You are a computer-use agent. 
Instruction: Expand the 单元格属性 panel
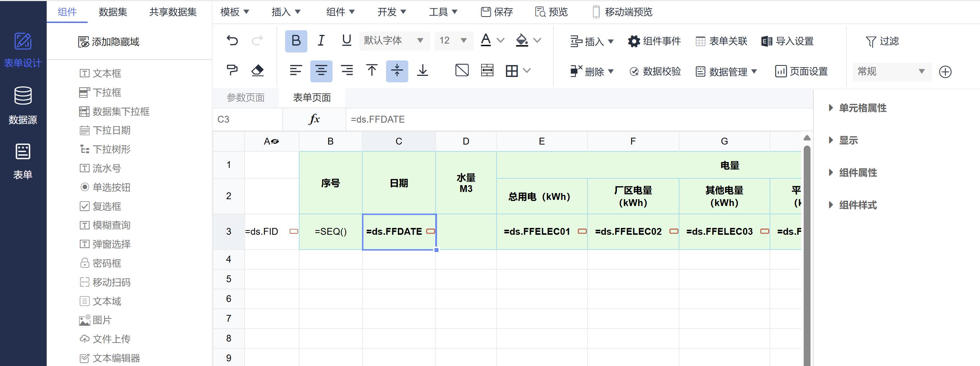pos(863,108)
